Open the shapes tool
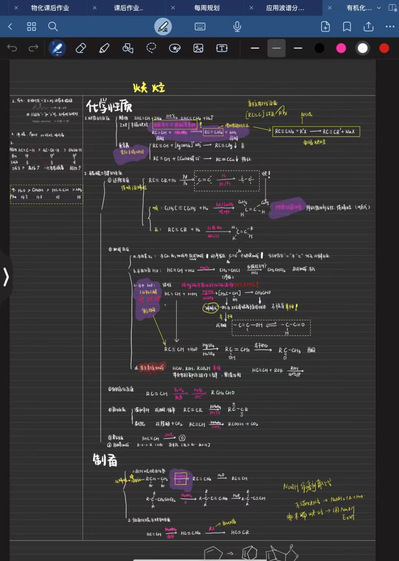The image size is (399, 561). coord(128,48)
